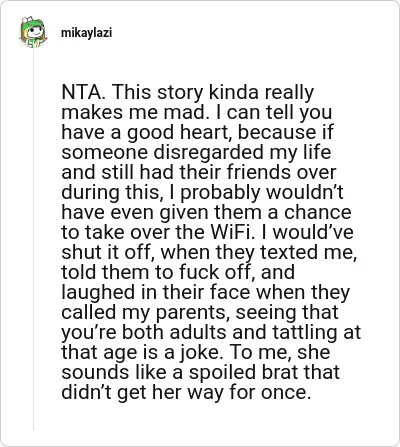Select the line and still had their friends over
400x447 pixels.
click(199, 172)
